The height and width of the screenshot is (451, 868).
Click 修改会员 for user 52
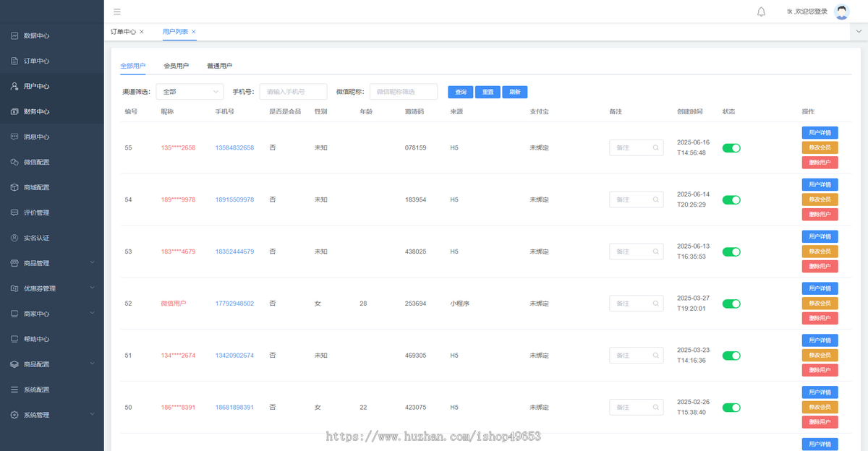click(x=820, y=304)
